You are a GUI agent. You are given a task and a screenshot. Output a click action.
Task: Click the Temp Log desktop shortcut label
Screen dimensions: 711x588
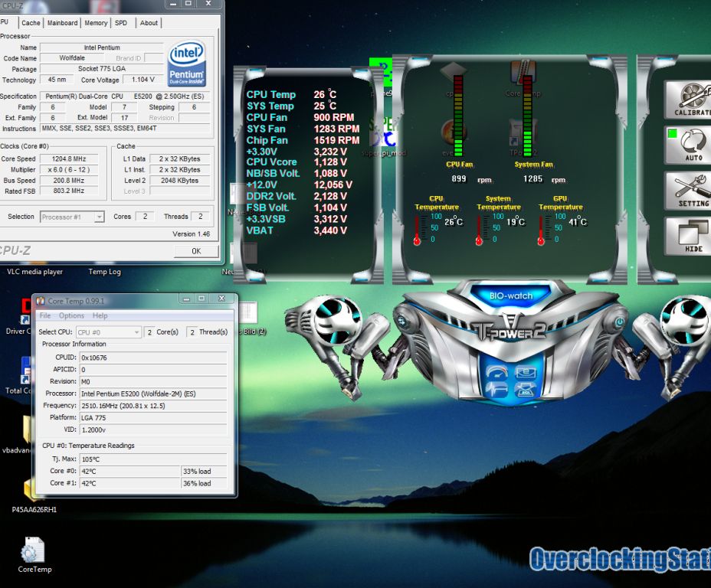click(105, 272)
